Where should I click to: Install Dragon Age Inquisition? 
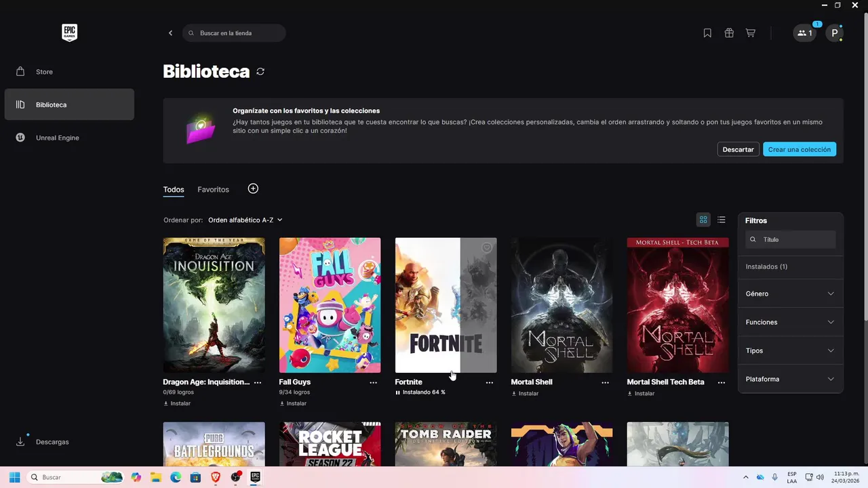tap(177, 403)
